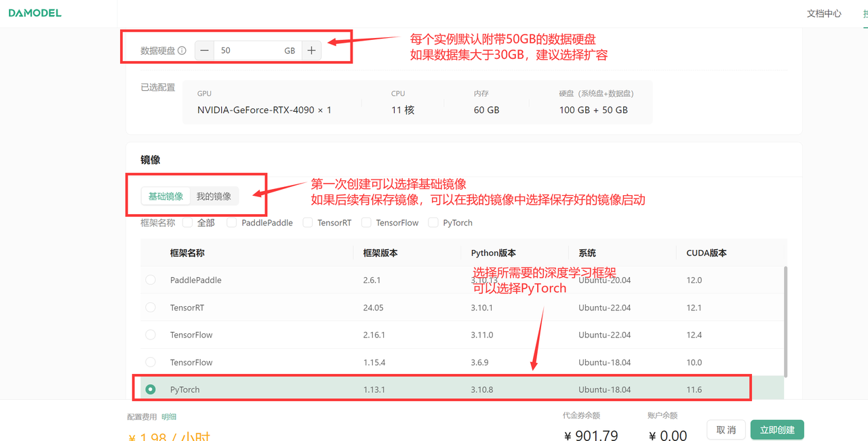Click the 明细 cost details link
This screenshot has height=441, width=868.
coord(169,417)
